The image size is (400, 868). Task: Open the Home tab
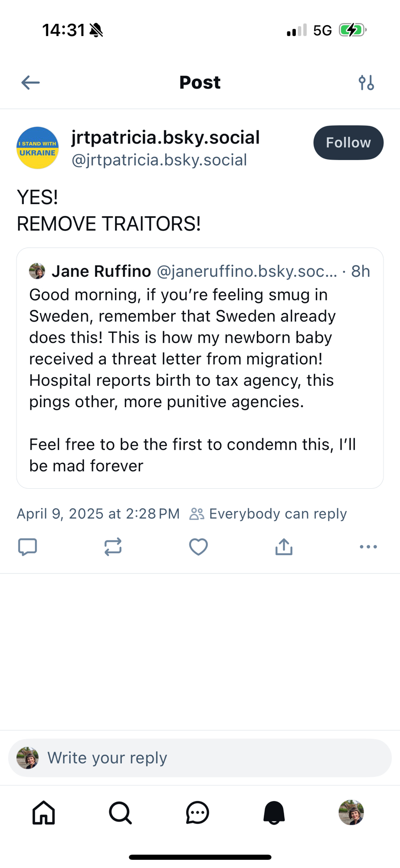44,812
